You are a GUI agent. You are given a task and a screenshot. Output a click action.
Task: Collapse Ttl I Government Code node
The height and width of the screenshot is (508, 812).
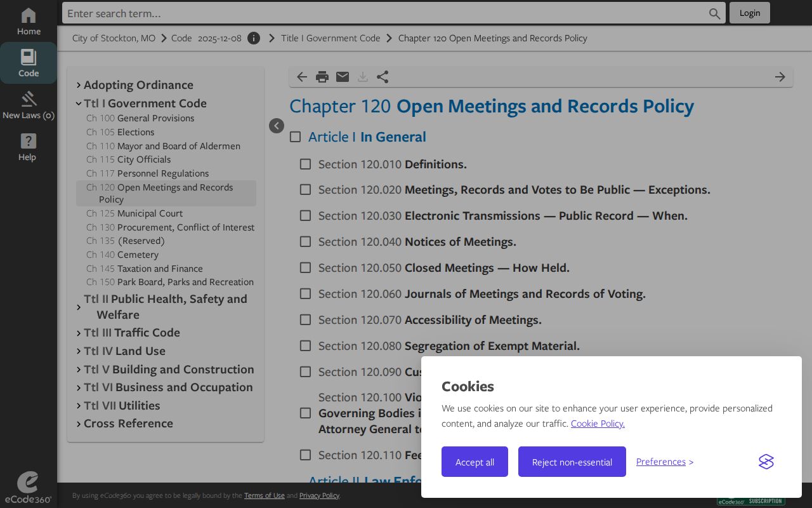pyautogui.click(x=79, y=104)
